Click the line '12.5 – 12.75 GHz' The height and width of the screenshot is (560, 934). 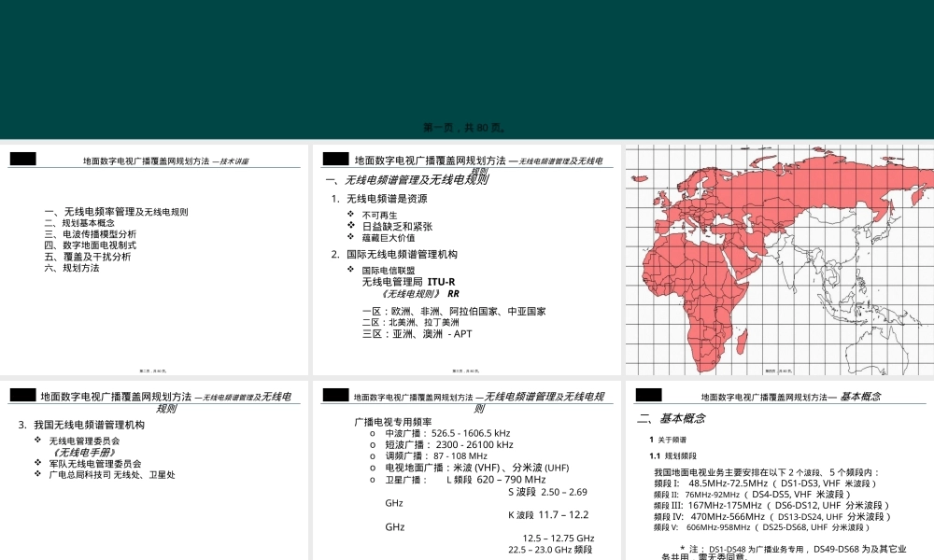[559, 538]
